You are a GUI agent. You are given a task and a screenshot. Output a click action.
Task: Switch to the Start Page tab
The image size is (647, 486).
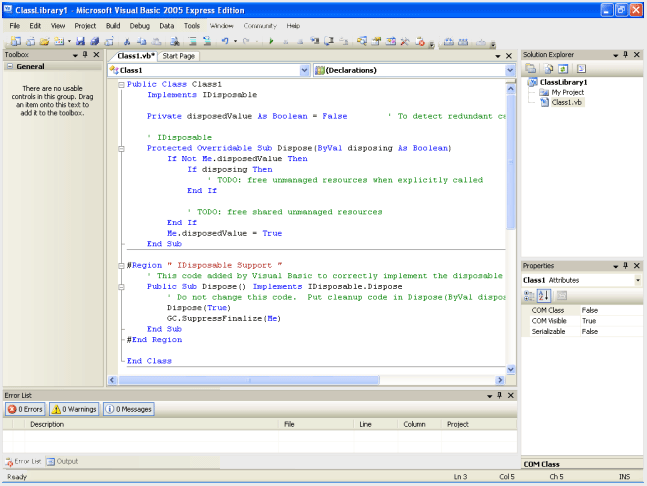(179, 56)
